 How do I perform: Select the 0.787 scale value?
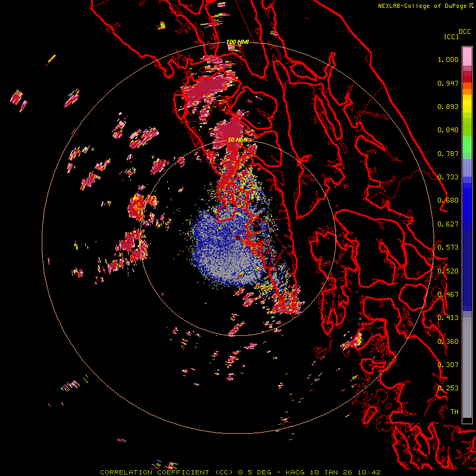[x=448, y=153]
